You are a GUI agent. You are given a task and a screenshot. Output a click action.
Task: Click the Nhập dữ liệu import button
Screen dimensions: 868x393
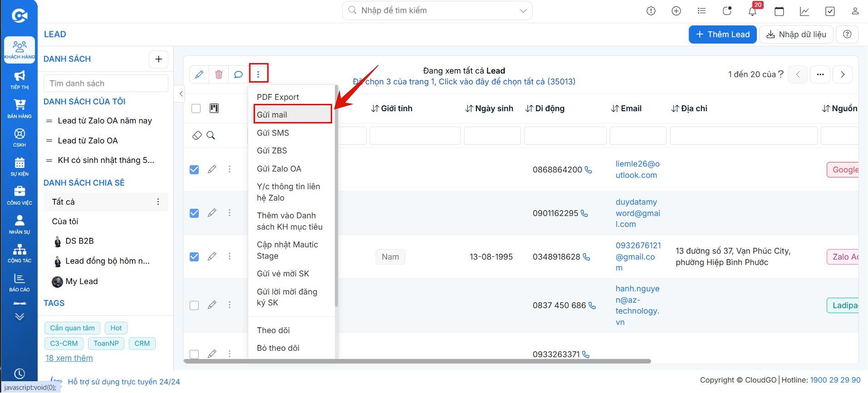coord(796,34)
